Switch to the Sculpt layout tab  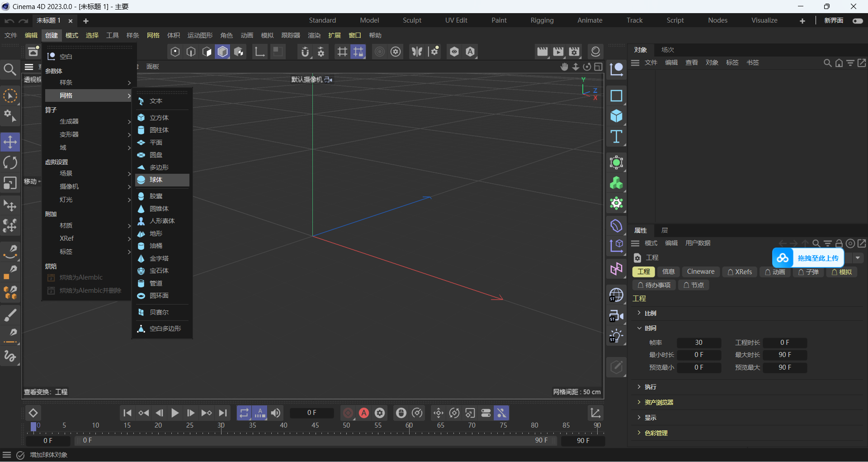(412, 20)
